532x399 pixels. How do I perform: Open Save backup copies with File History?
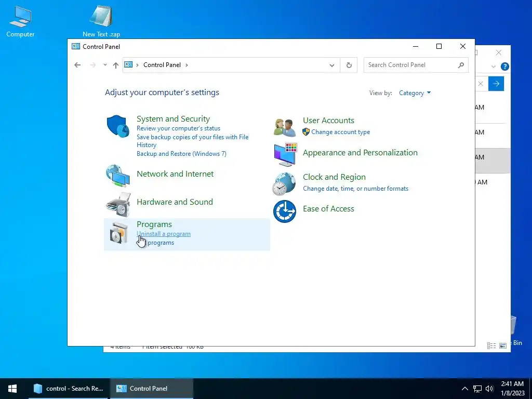tap(192, 141)
